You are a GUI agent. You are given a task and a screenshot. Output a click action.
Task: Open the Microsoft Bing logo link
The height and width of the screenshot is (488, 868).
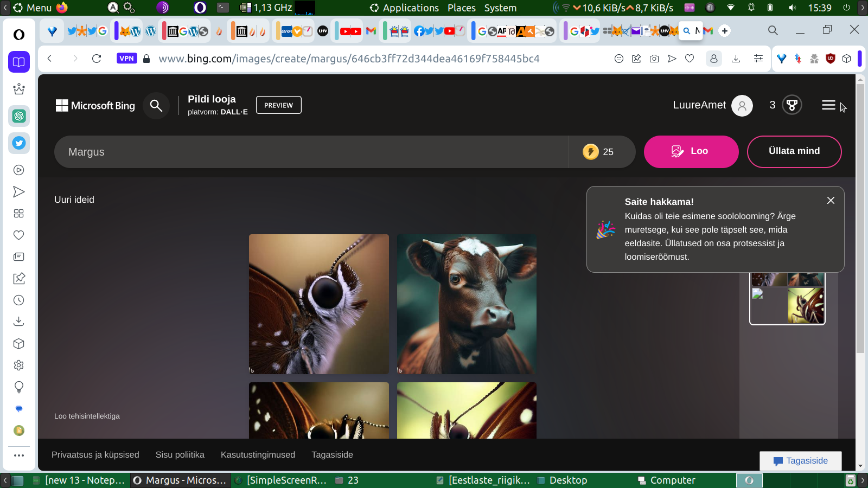click(x=95, y=106)
